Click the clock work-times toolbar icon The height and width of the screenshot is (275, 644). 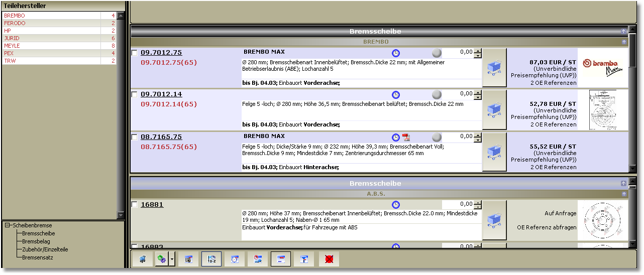235,259
